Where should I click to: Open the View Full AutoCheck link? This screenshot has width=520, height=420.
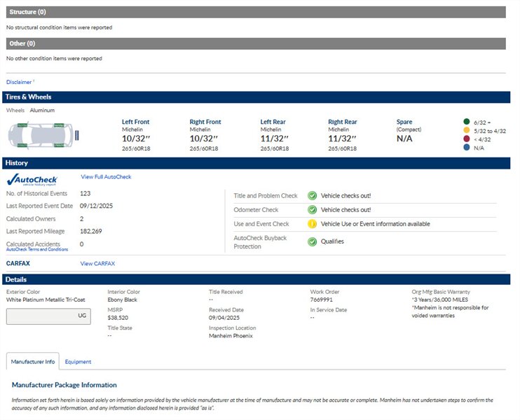coord(106,177)
